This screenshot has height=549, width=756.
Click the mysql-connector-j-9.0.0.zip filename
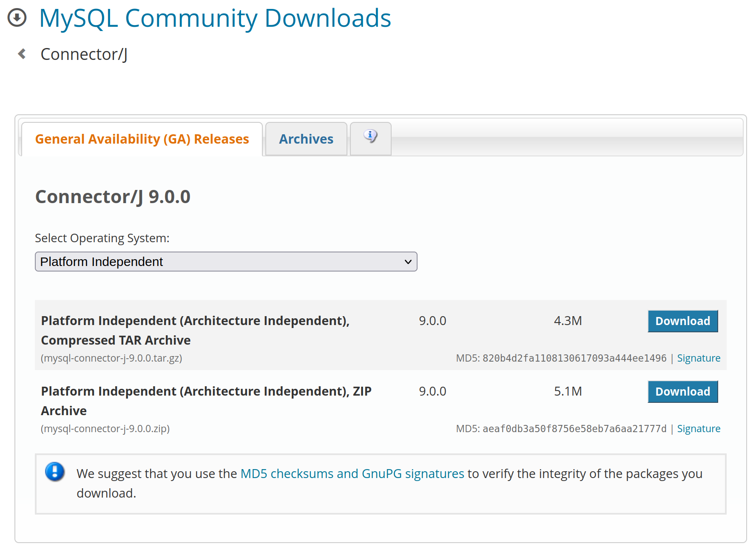[105, 429]
